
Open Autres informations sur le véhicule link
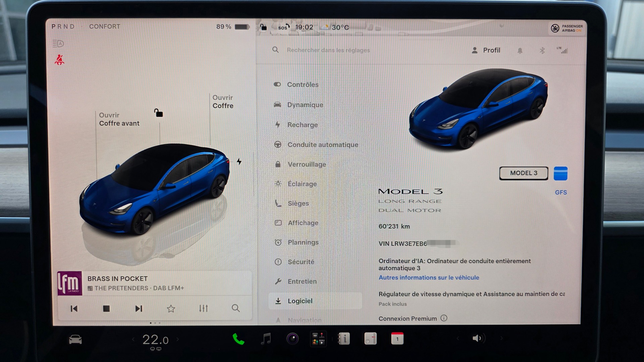pos(429,278)
